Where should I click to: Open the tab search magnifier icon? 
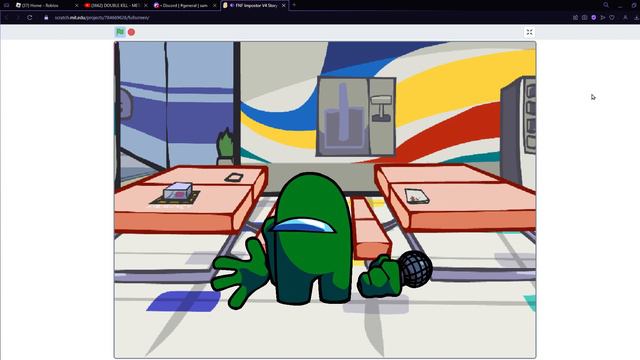(606, 5)
